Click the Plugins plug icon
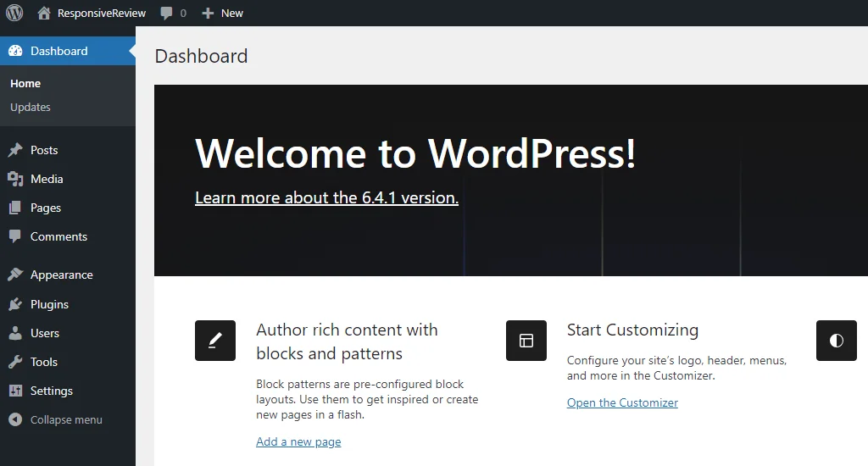Image resolution: width=868 pixels, height=466 pixels. coord(15,304)
